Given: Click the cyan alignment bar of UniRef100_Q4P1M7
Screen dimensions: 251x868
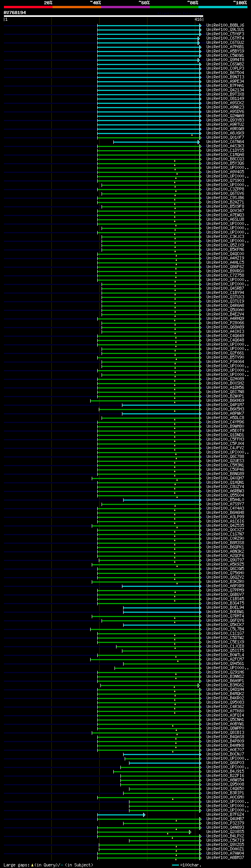Looking at the screenshot, I should [x=161, y=405].
